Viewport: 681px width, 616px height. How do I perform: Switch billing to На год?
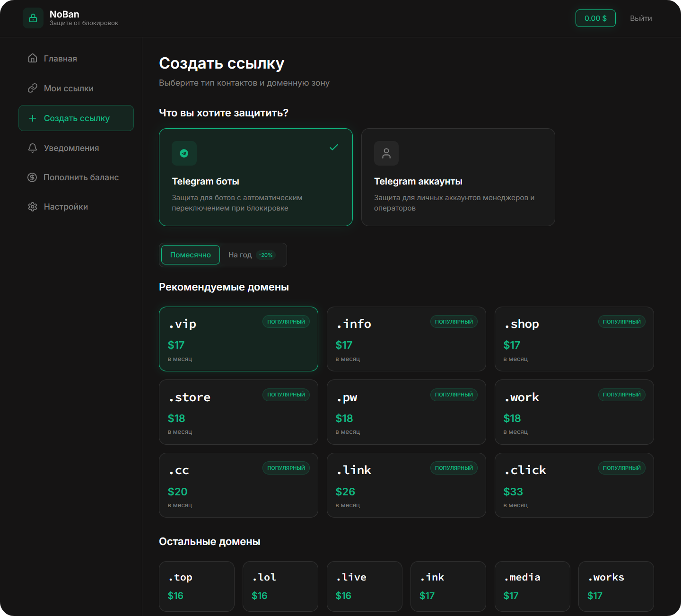251,255
